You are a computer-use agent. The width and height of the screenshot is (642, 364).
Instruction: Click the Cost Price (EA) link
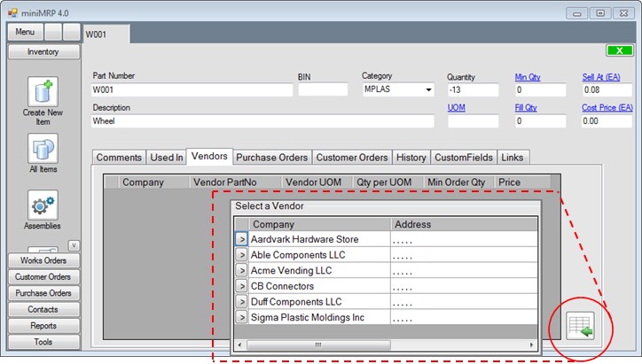click(607, 107)
